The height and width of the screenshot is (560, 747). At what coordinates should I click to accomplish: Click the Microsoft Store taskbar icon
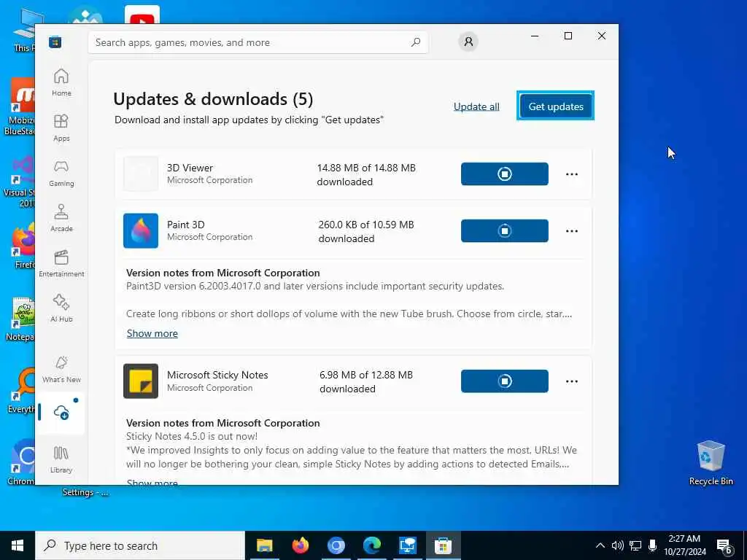click(x=443, y=545)
